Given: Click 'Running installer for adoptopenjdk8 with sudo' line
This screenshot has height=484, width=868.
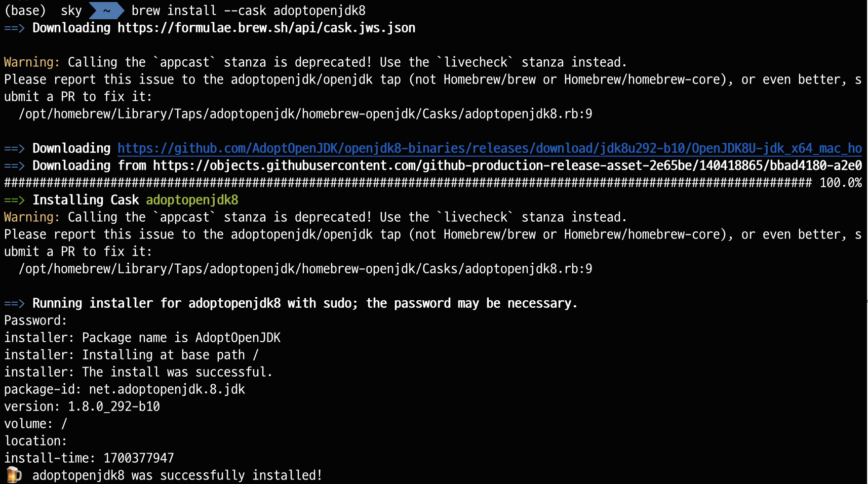Looking at the screenshot, I should [305, 303].
